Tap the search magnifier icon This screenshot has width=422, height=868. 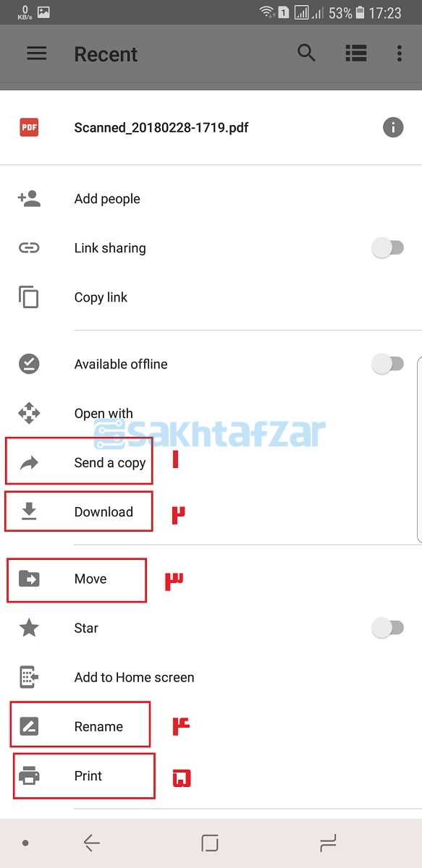(x=307, y=53)
